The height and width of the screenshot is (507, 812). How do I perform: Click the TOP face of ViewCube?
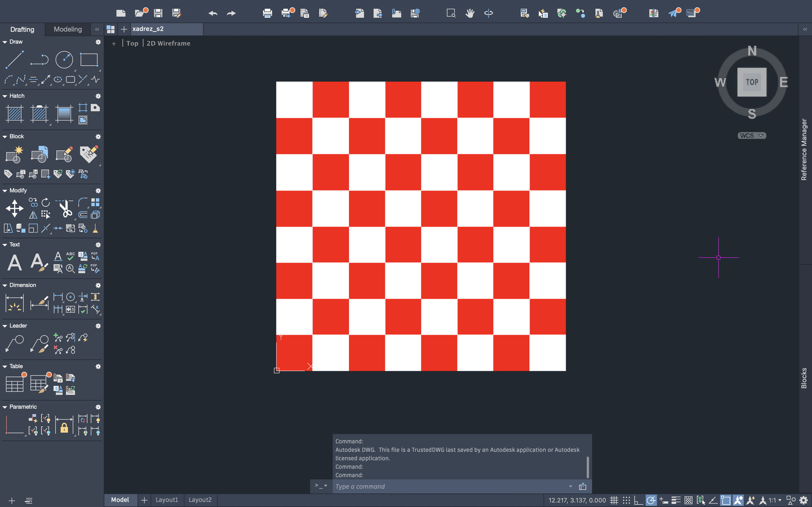click(x=752, y=82)
